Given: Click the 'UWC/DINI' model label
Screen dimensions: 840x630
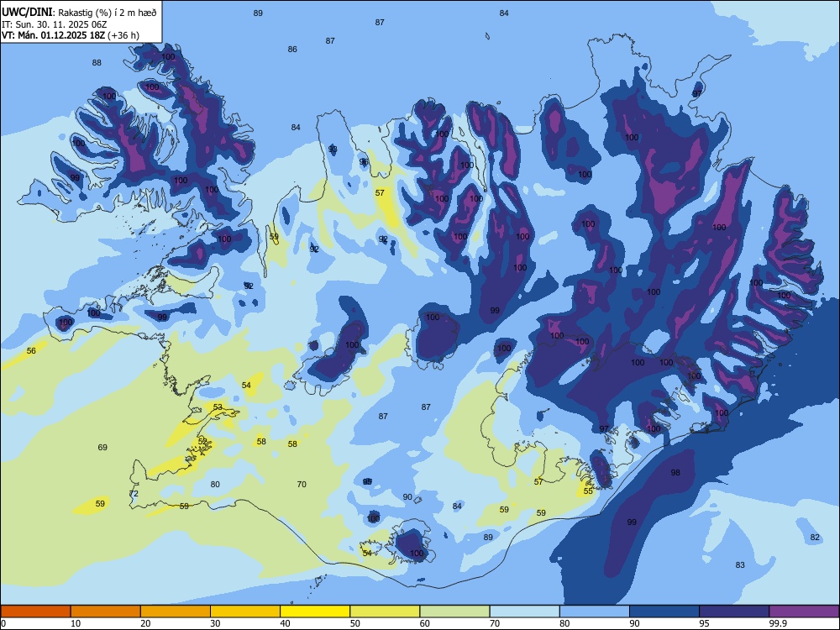Looking at the screenshot, I should pyautogui.click(x=28, y=13).
